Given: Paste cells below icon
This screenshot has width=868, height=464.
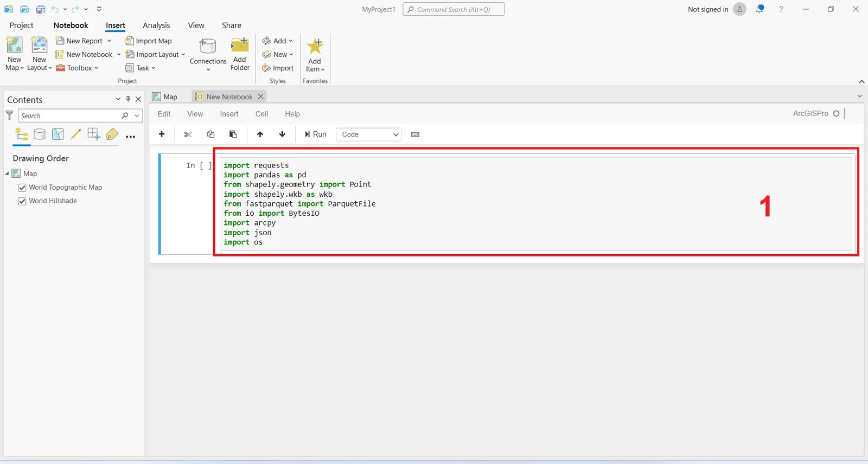Looking at the screenshot, I should click(233, 134).
